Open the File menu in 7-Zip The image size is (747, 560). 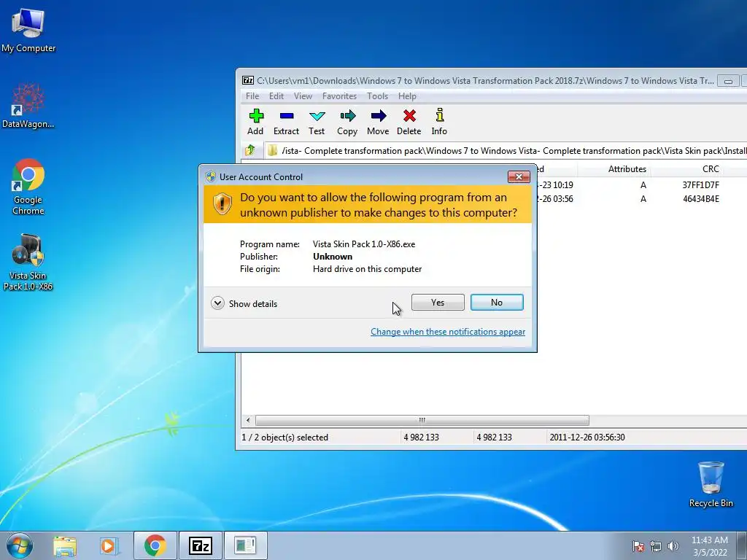pyautogui.click(x=252, y=96)
